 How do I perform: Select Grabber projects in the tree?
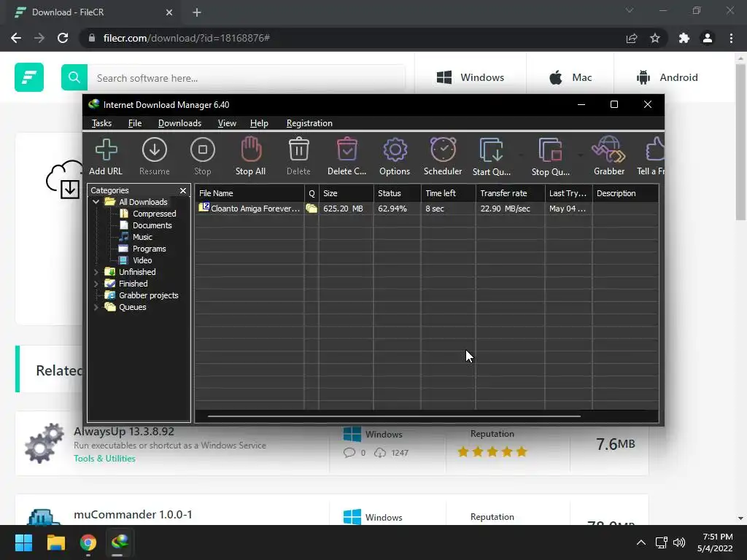(x=149, y=295)
